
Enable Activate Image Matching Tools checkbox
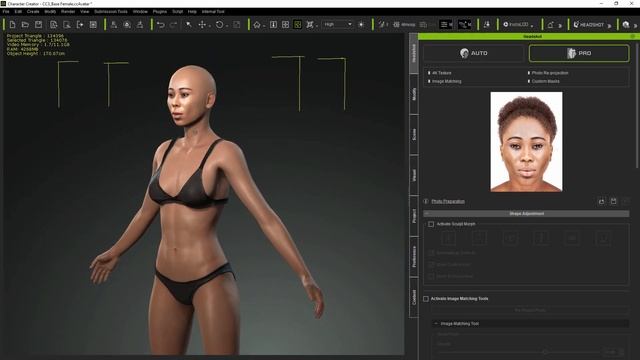coord(426,299)
